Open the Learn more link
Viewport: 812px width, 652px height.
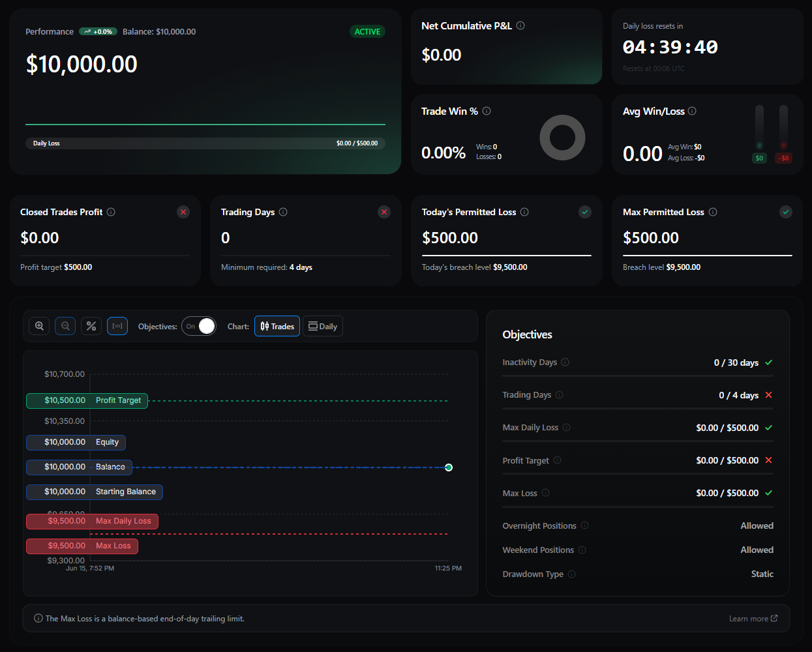(753, 619)
